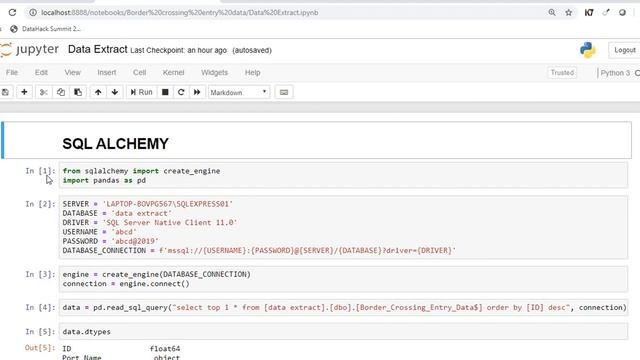
Task: Toggle output via Out[5] prompt
Action: 40,348
